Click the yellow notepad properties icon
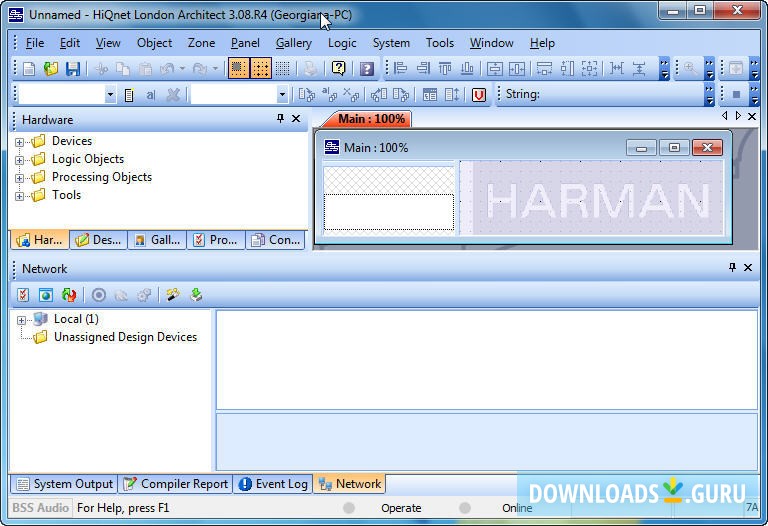The image size is (768, 526). click(129, 95)
